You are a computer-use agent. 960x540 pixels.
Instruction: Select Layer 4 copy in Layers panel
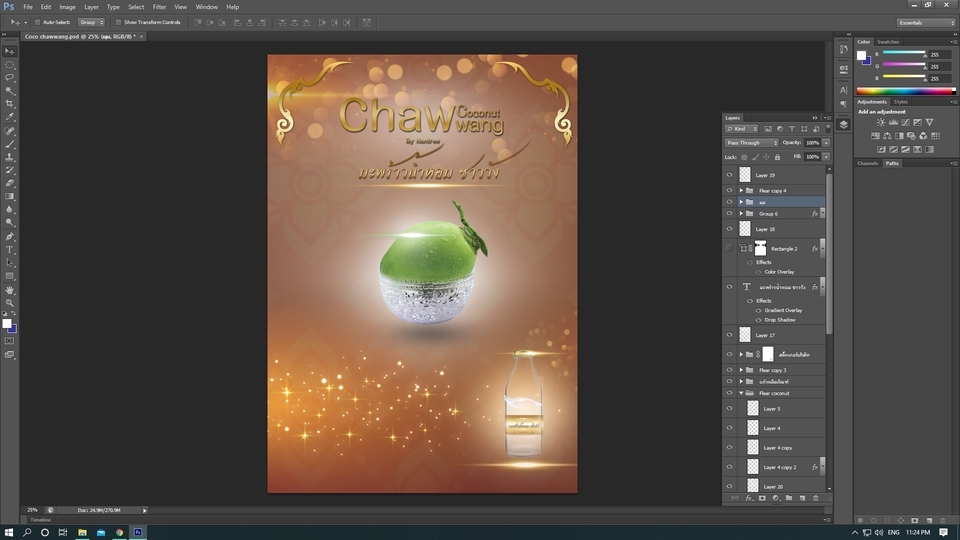[777, 448]
